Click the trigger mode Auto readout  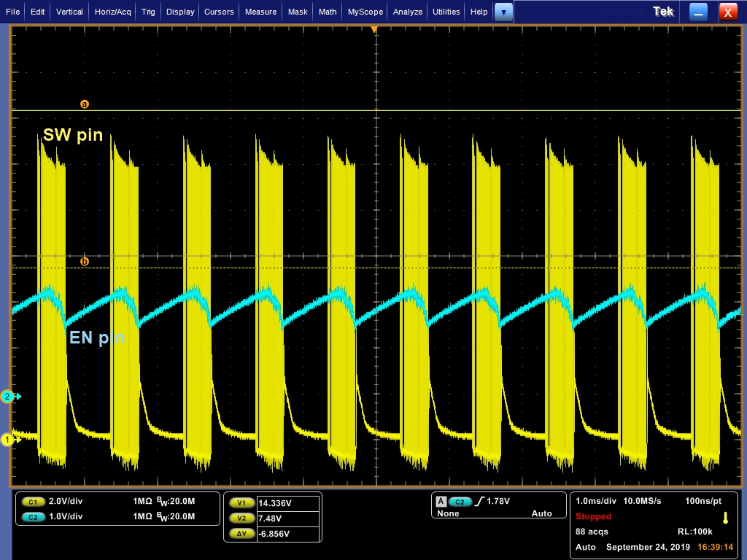(x=542, y=513)
